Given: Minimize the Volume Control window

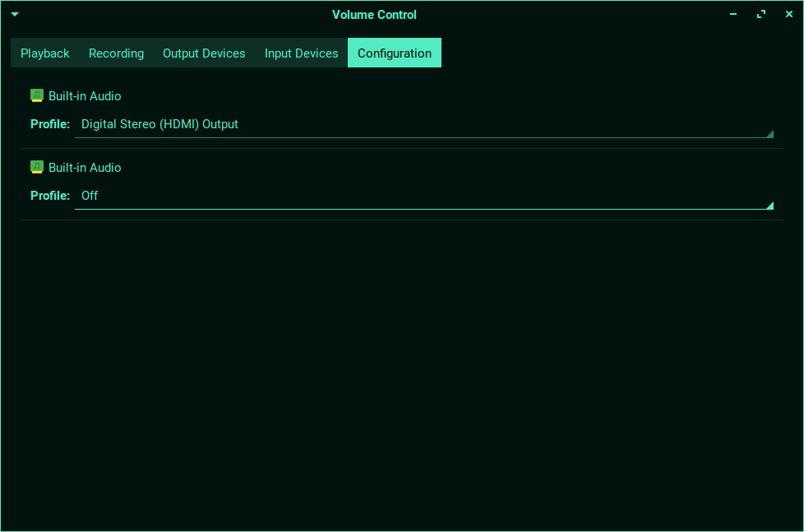Looking at the screenshot, I should 733,15.
